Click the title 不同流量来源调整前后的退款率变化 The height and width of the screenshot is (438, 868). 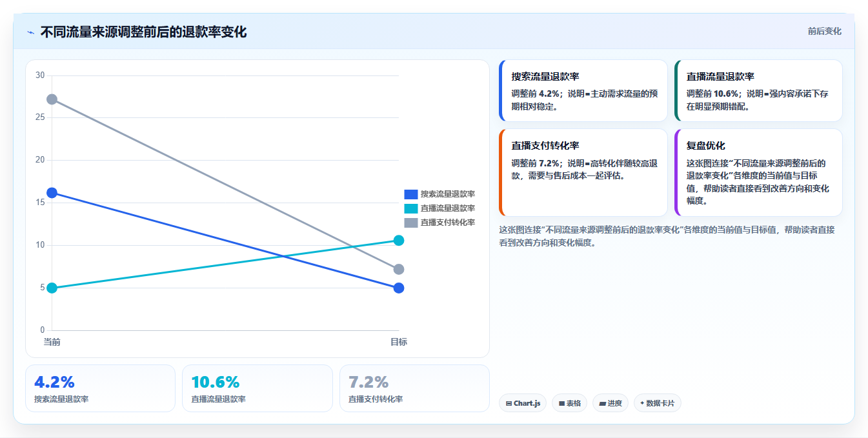click(143, 32)
